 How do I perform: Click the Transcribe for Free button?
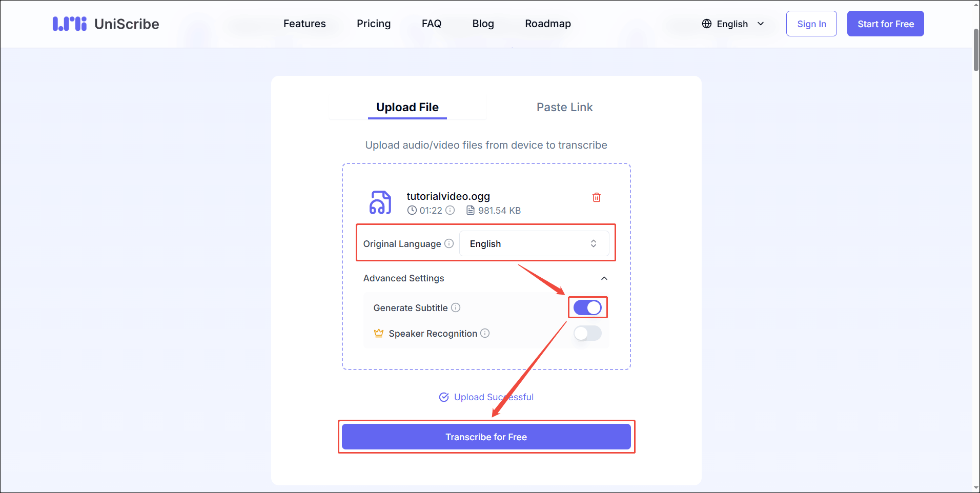pyautogui.click(x=486, y=437)
